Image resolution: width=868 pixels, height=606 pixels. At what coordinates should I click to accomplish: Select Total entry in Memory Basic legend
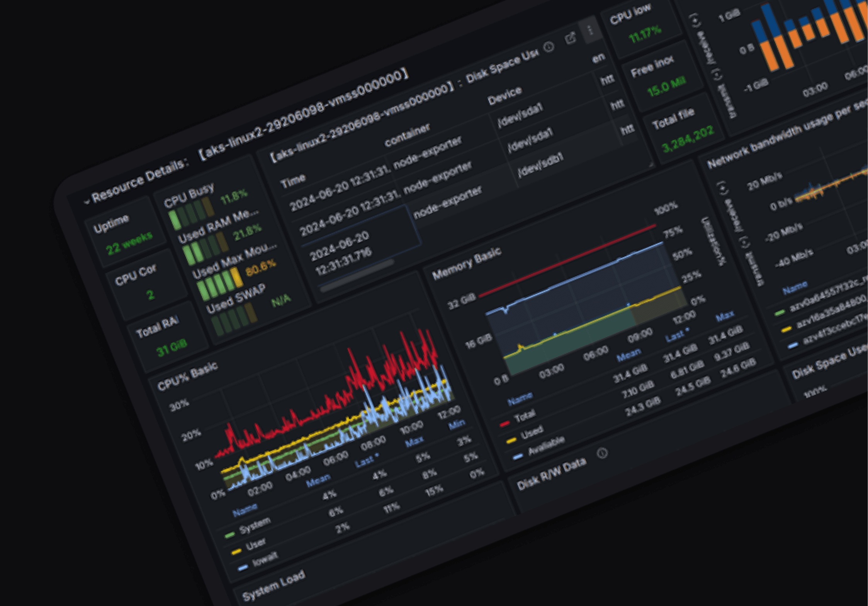(525, 416)
